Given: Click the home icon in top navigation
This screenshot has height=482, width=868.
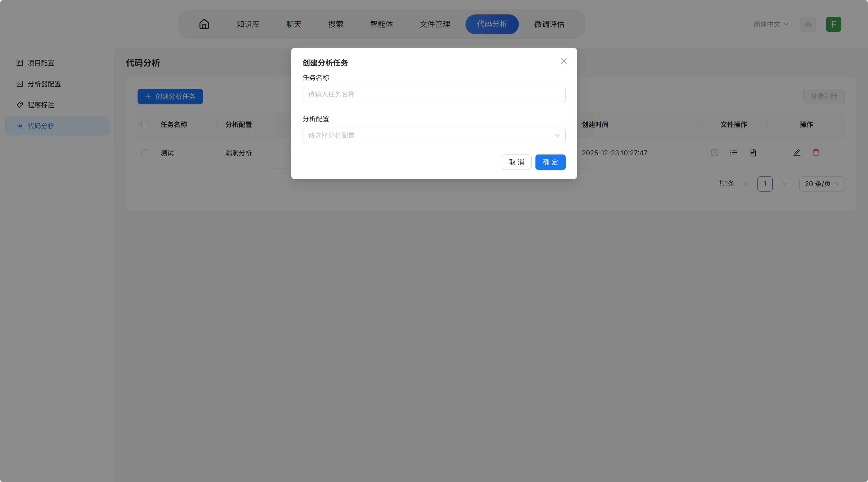Looking at the screenshot, I should (204, 24).
